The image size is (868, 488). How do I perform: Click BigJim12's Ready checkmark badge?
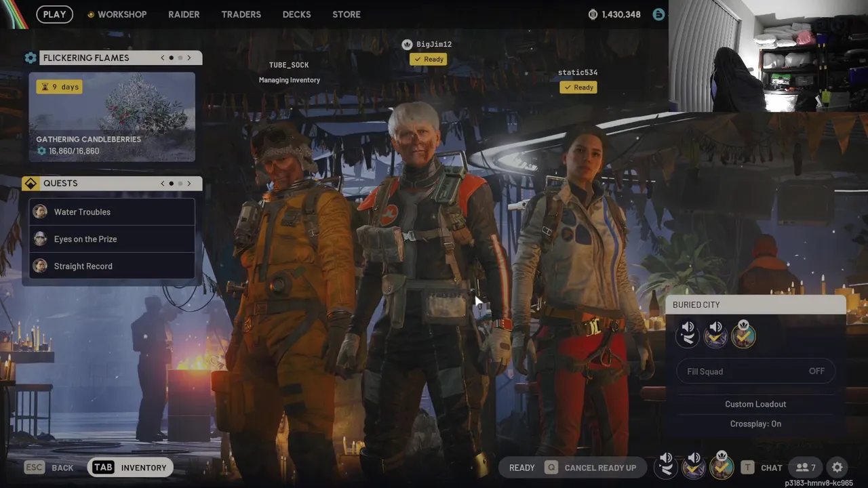pos(428,59)
